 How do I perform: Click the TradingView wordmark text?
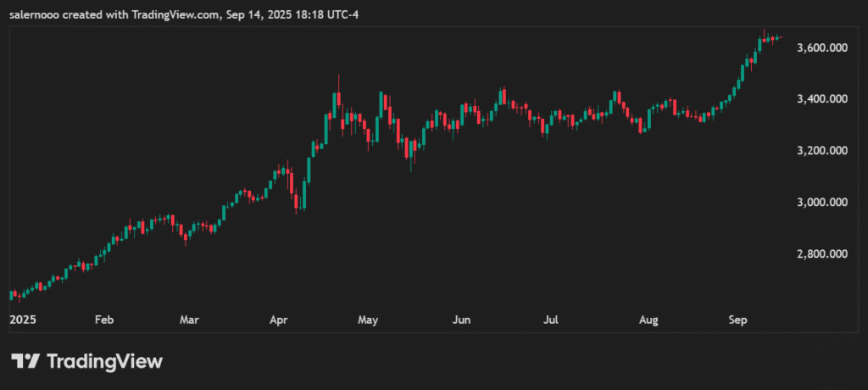click(x=103, y=361)
